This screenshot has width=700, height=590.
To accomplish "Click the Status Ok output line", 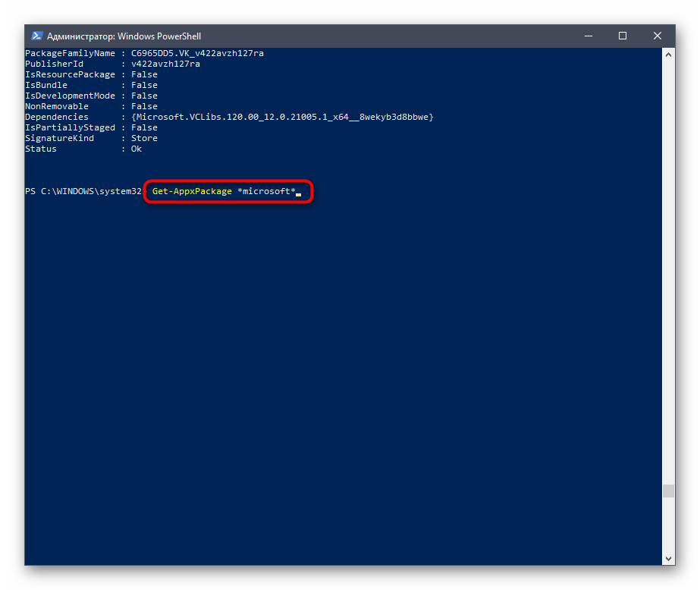I will [x=83, y=149].
